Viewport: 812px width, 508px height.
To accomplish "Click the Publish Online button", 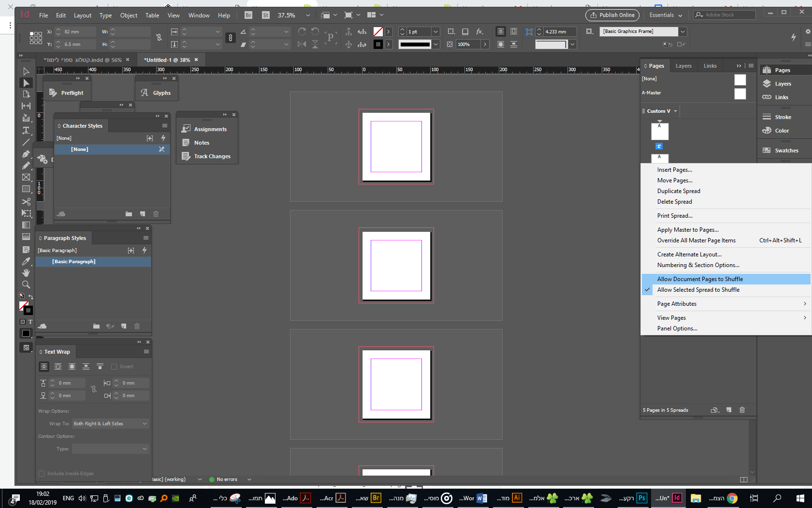I will [x=612, y=15].
